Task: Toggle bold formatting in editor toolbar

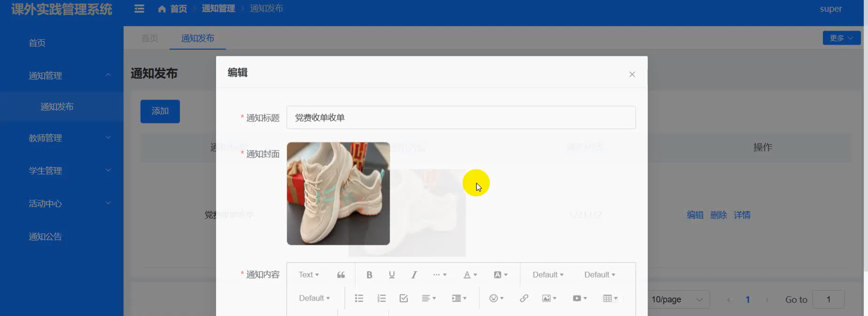Action: [x=369, y=274]
